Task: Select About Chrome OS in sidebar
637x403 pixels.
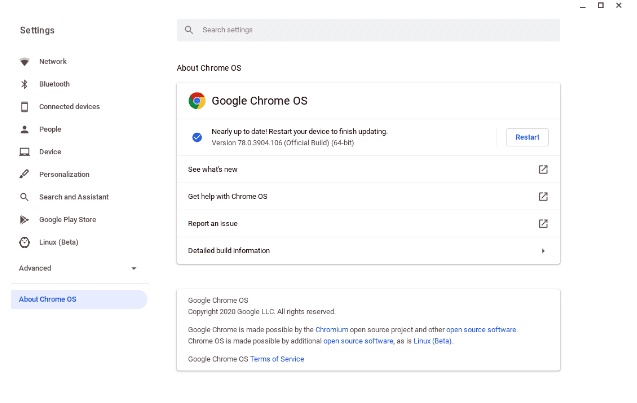Action: tap(79, 299)
